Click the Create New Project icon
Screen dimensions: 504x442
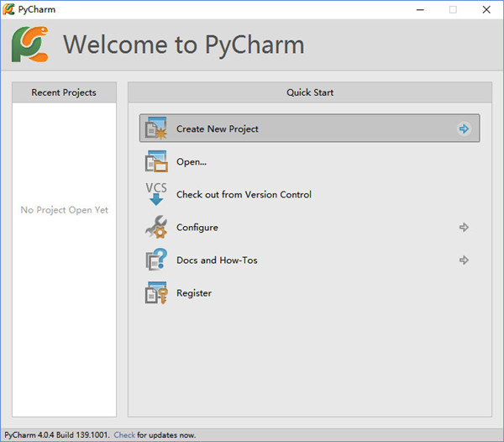tap(156, 129)
